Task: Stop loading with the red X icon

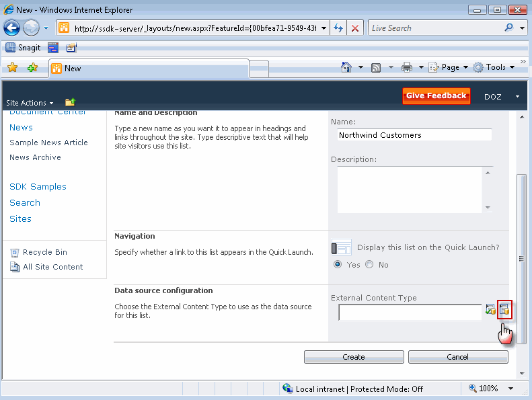Action: pos(355,28)
